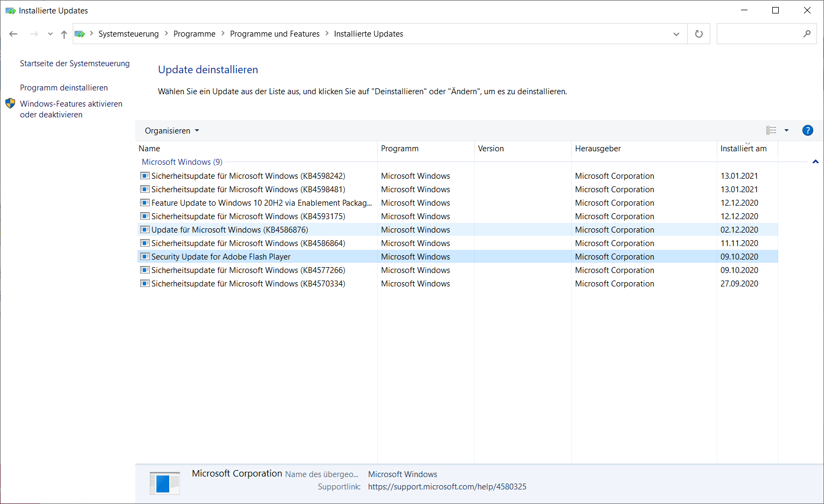This screenshot has height=504, width=824.
Task: Open Programme und Features breadcrumb
Action: point(275,34)
